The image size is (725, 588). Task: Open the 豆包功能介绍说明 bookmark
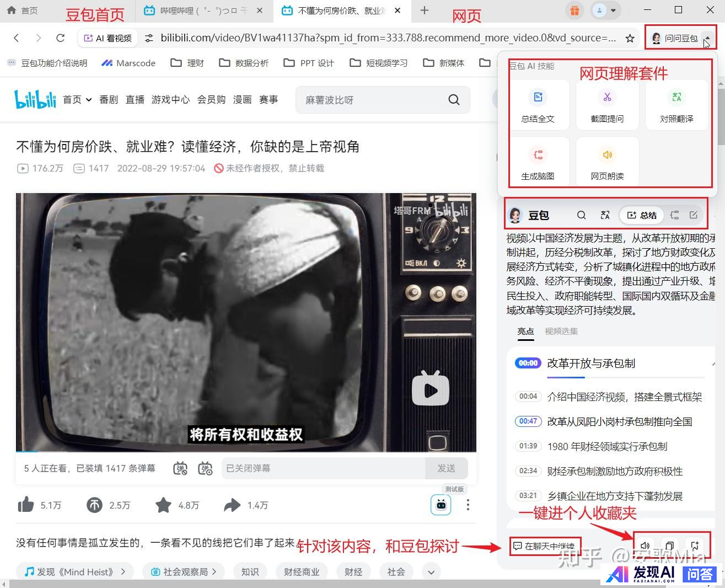tap(47, 63)
